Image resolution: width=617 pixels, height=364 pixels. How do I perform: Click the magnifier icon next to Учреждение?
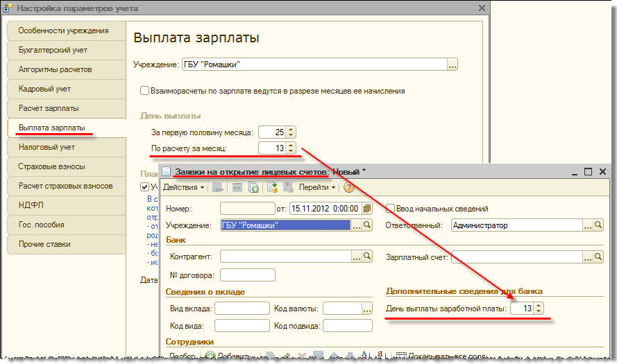tap(367, 225)
